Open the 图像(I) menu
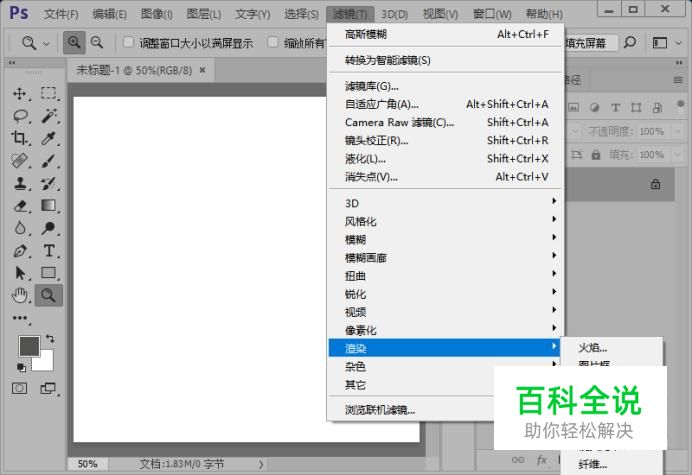This screenshot has width=692, height=475. point(157,14)
